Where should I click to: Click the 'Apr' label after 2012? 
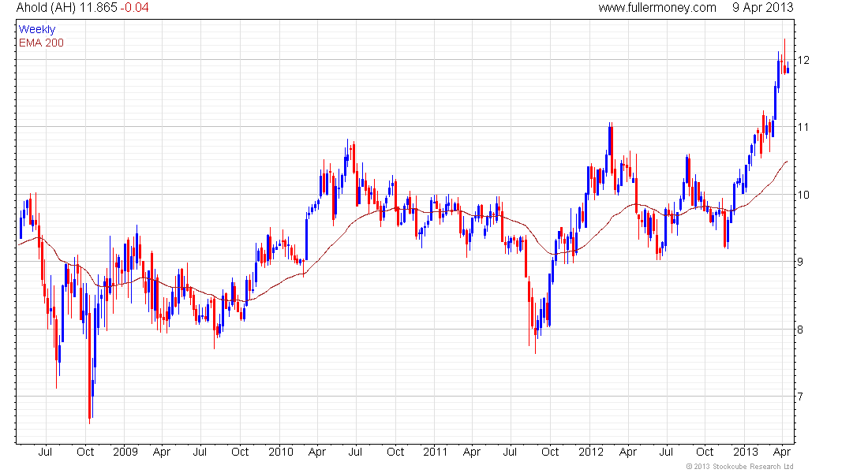(x=628, y=452)
